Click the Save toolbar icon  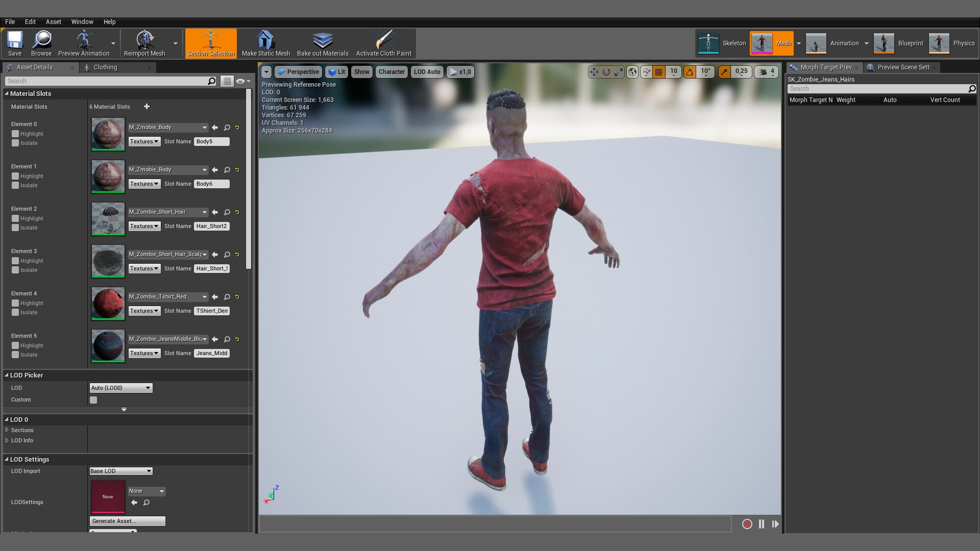15,40
